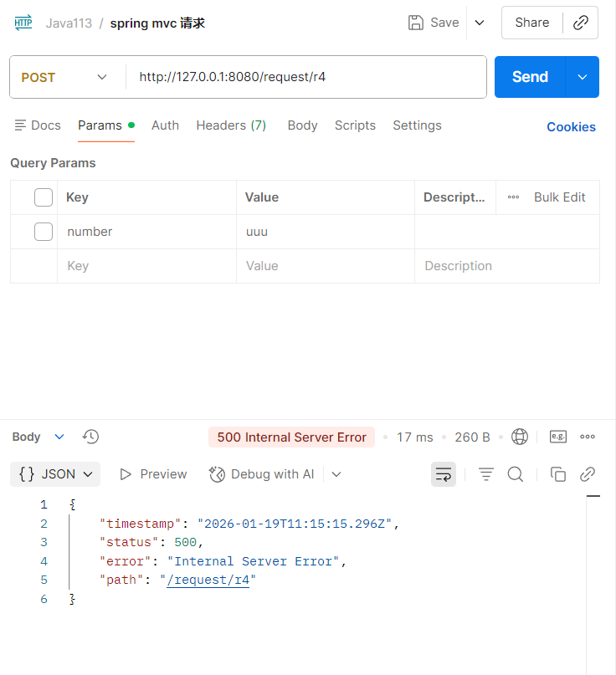The width and height of the screenshot is (616, 675).
Task: Send the request
Action: (x=530, y=77)
